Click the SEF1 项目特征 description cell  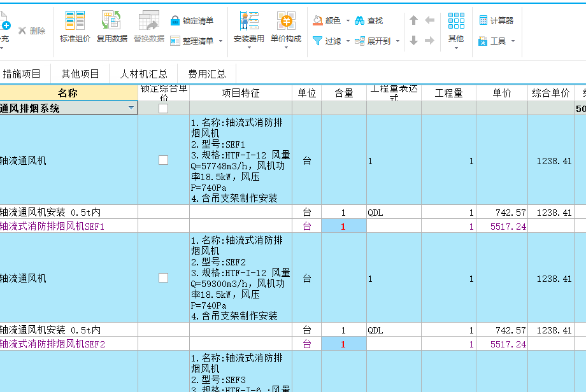coord(241,160)
